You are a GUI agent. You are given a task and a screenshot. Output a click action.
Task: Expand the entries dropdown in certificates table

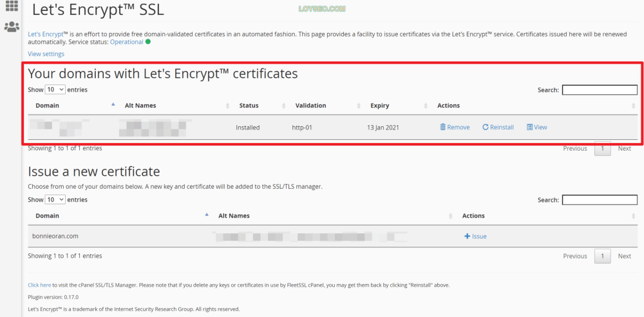coord(55,89)
